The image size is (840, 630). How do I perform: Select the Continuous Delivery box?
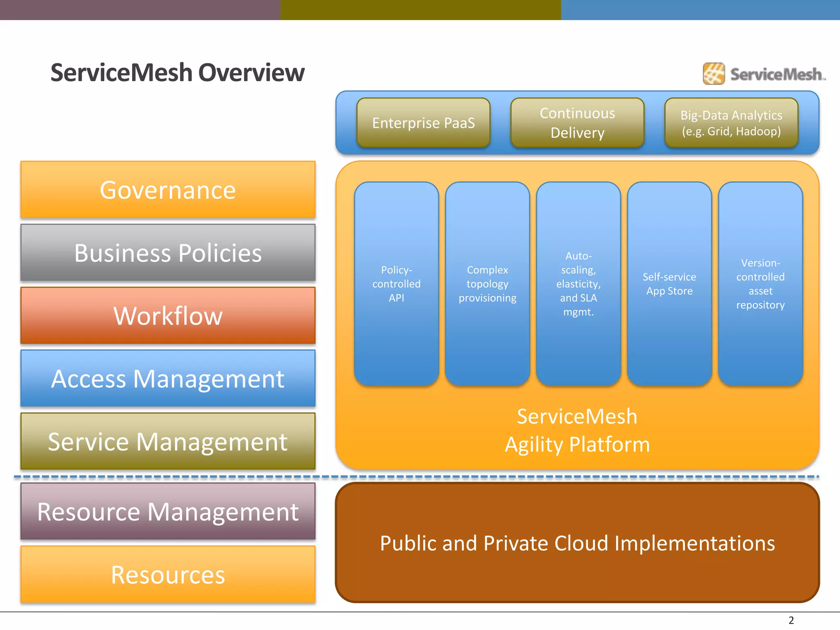point(577,123)
